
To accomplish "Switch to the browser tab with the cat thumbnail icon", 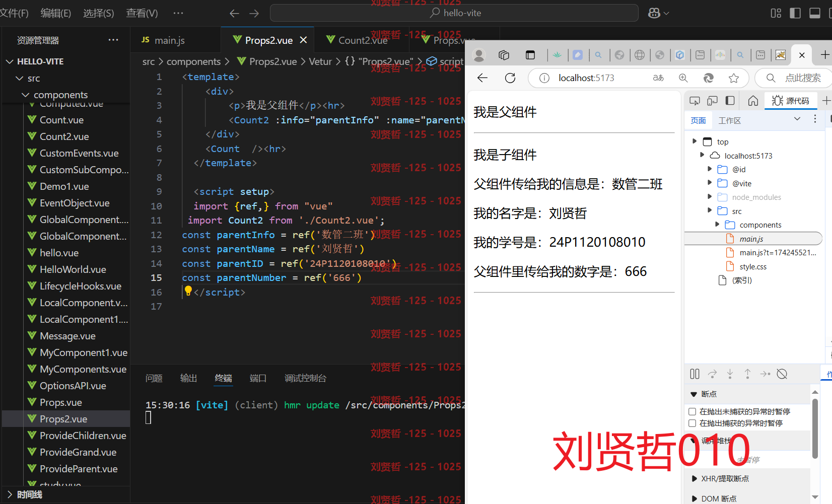I will (x=781, y=55).
